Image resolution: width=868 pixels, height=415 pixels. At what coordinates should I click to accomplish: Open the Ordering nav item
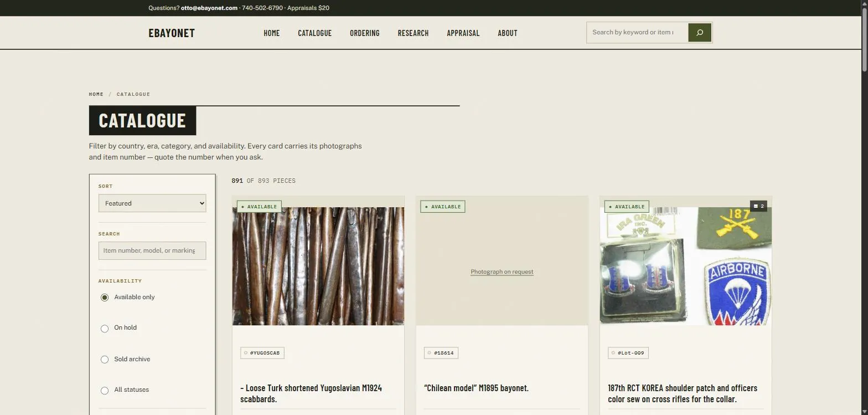(x=365, y=33)
